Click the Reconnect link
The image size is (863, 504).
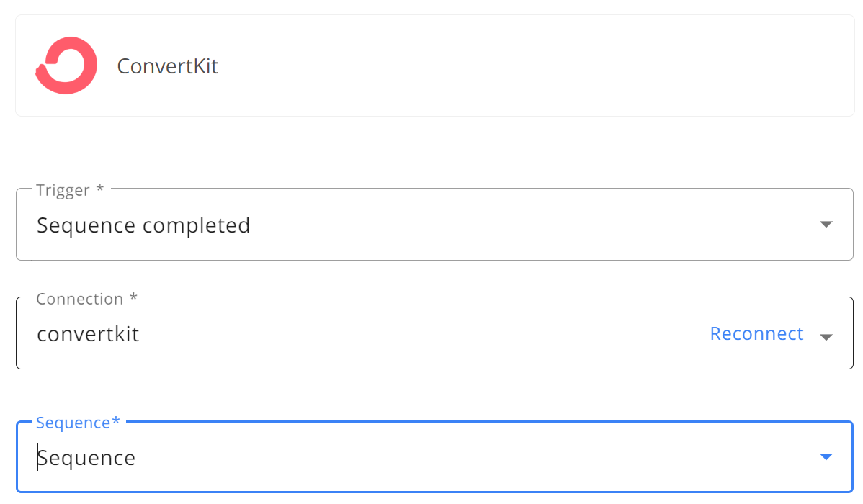(x=756, y=333)
